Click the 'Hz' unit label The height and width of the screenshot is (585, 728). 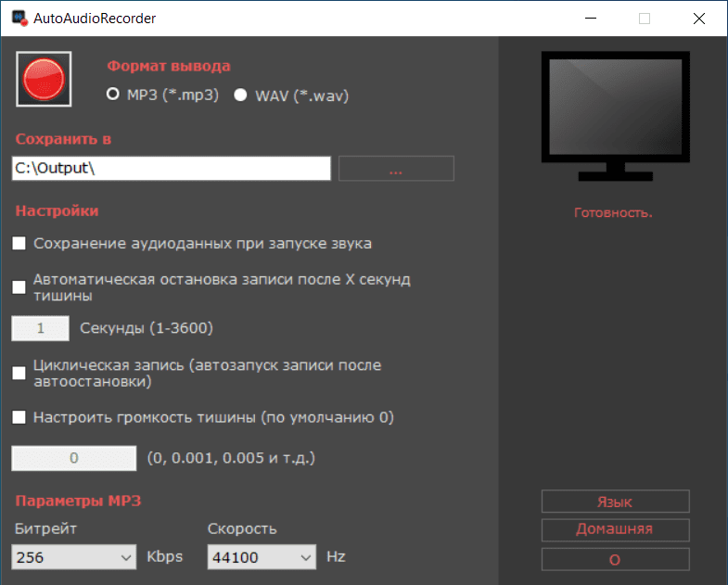click(x=336, y=556)
